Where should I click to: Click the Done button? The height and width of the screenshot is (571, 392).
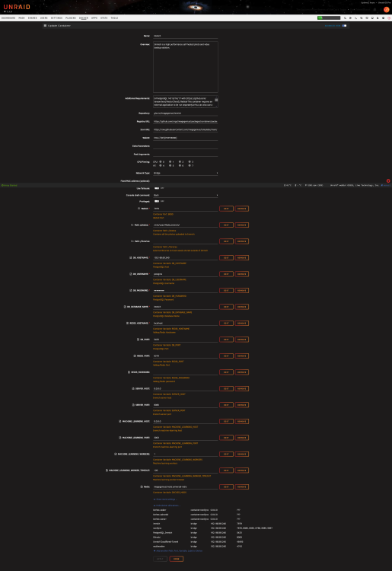176,559
